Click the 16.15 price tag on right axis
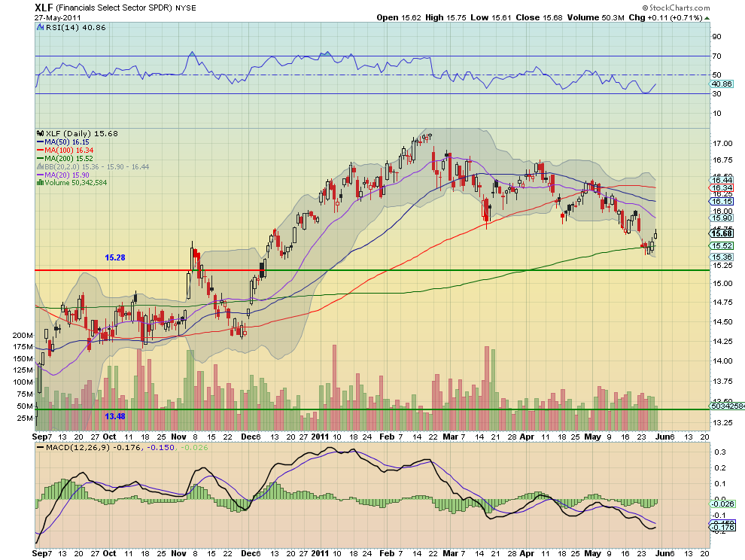This screenshot has width=745, height=560. [x=722, y=202]
